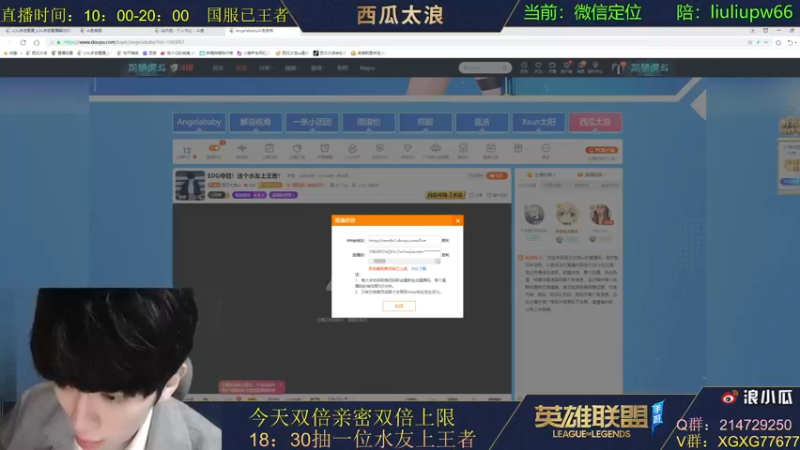
Task: Click the browser address bar URL
Action: point(124,42)
